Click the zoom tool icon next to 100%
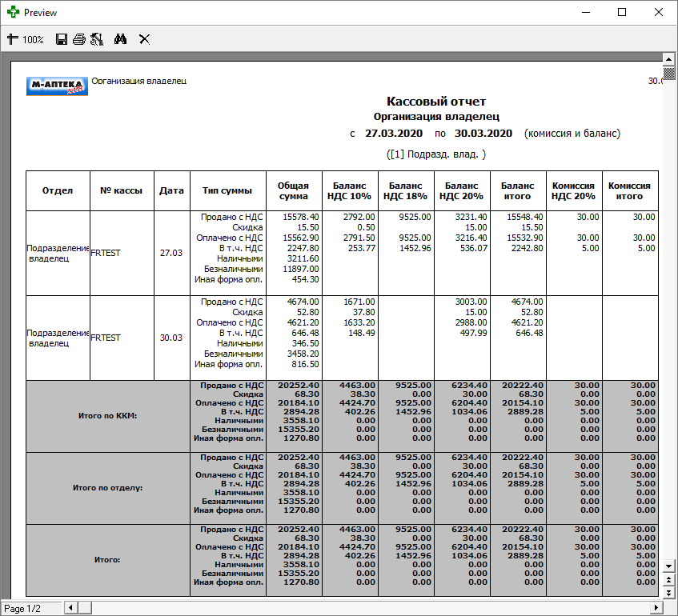Viewport: 678px width, 616px height. coord(12,38)
